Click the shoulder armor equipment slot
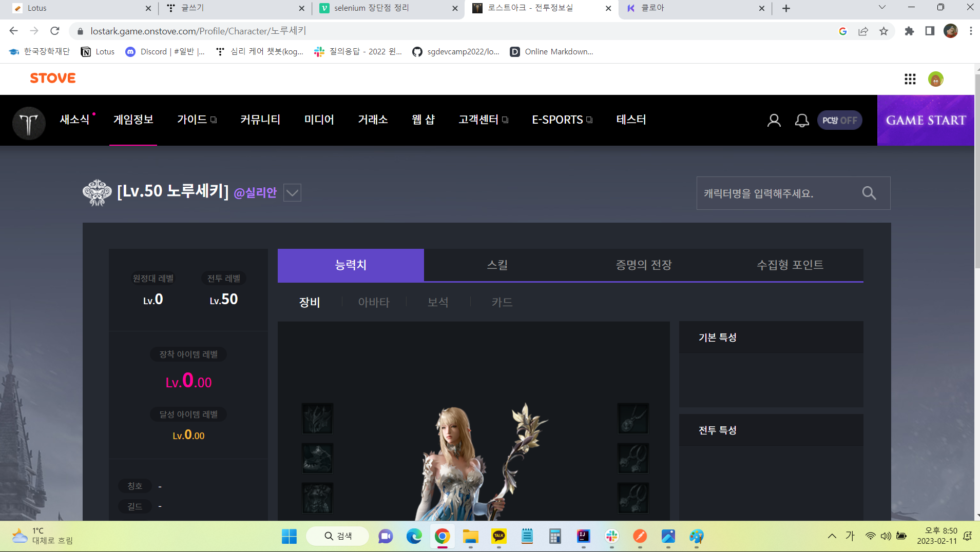 coord(317,458)
